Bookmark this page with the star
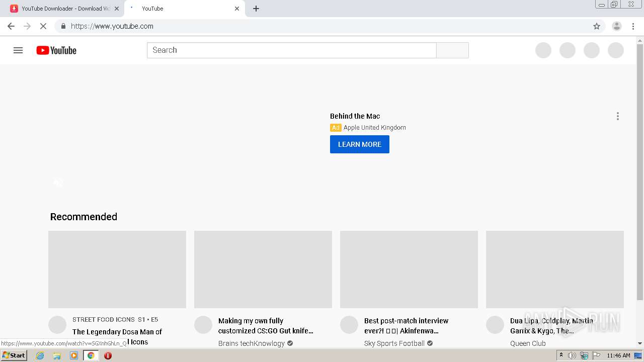This screenshot has width=644, height=362. click(x=597, y=26)
